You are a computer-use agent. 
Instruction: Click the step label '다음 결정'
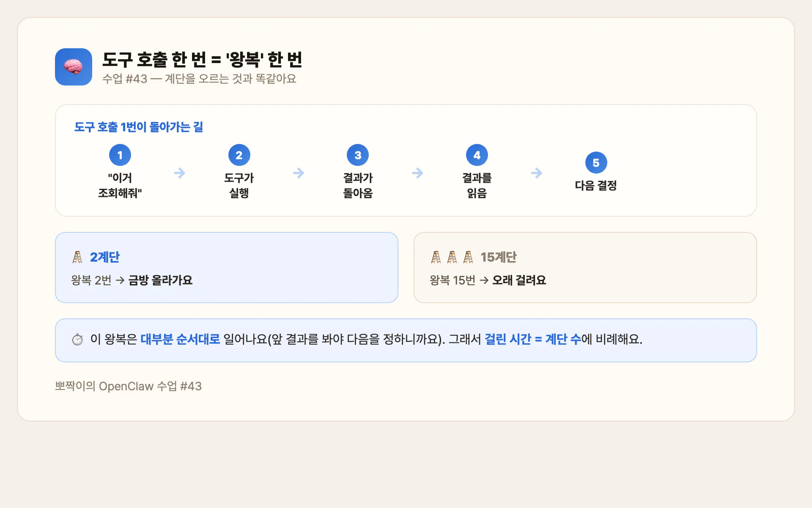click(596, 185)
